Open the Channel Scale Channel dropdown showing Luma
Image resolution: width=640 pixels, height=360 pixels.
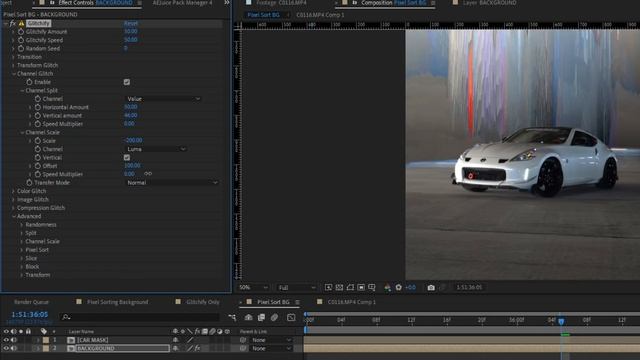pos(156,149)
